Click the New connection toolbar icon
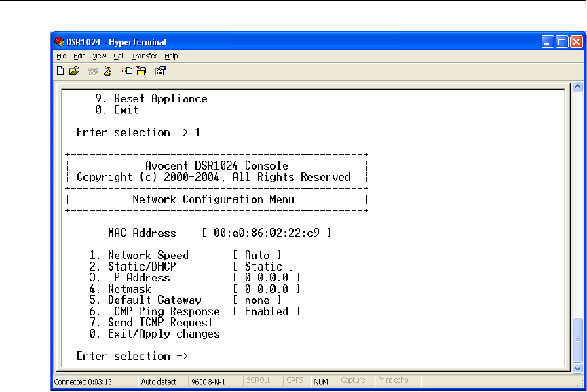The height and width of the screenshot is (392, 587). [61, 70]
